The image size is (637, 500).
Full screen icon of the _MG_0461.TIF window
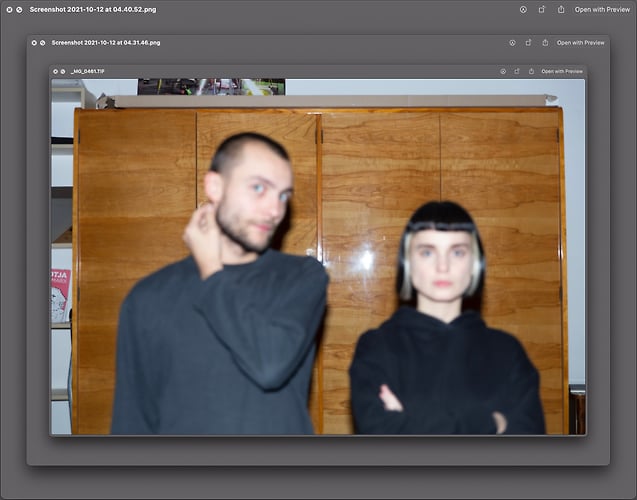pyautogui.click(x=62, y=72)
